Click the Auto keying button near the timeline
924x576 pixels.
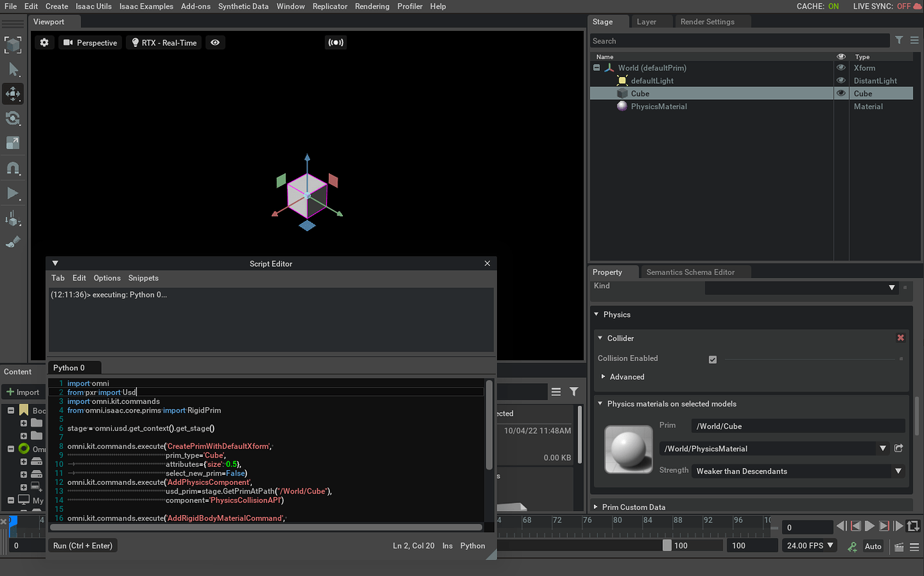coord(873,547)
